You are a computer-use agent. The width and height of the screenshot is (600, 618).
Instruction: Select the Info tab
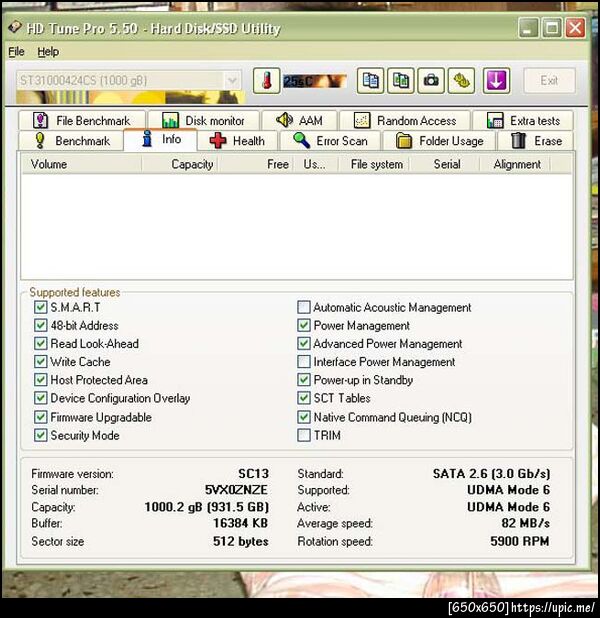[x=160, y=140]
